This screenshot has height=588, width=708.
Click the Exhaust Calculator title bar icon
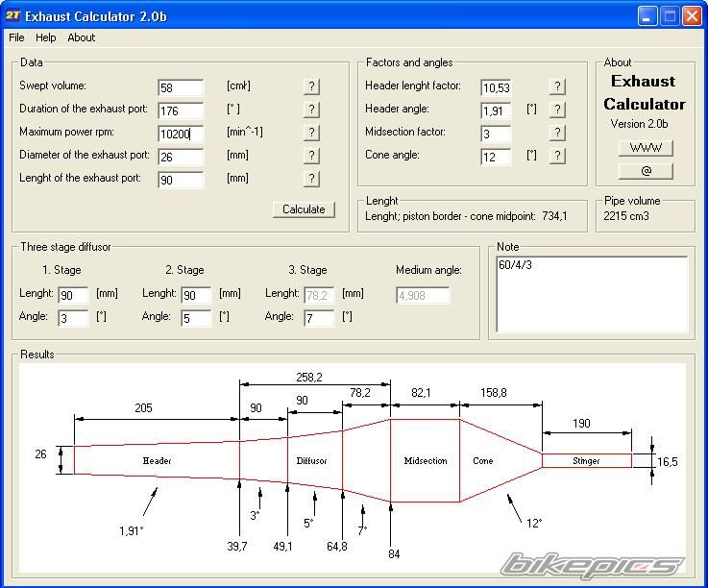coord(12,15)
